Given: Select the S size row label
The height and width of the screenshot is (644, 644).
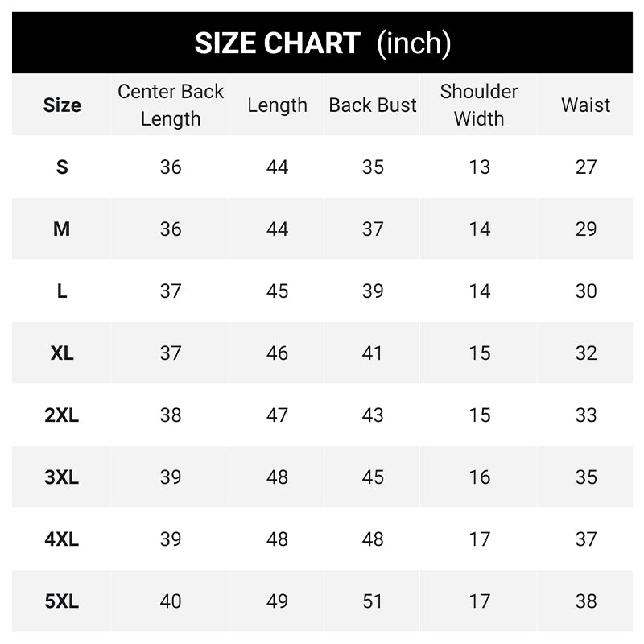Looking at the screenshot, I should [x=62, y=167].
